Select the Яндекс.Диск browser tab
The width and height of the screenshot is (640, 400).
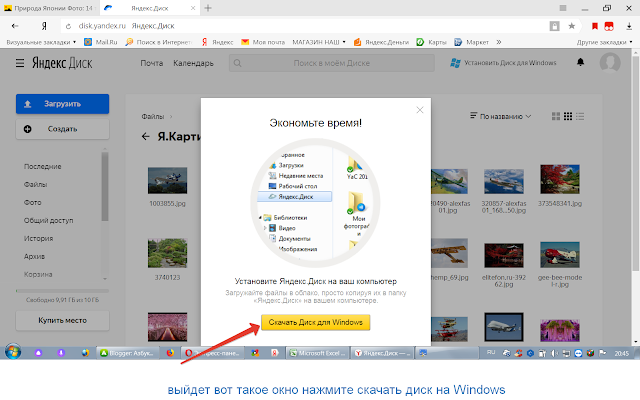(x=149, y=8)
